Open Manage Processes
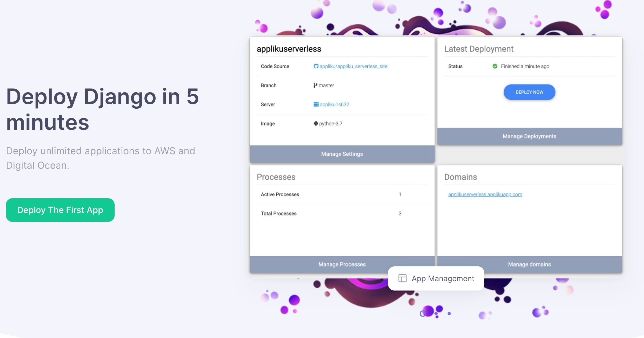Image resolution: width=644 pixels, height=338 pixels. 342,264
